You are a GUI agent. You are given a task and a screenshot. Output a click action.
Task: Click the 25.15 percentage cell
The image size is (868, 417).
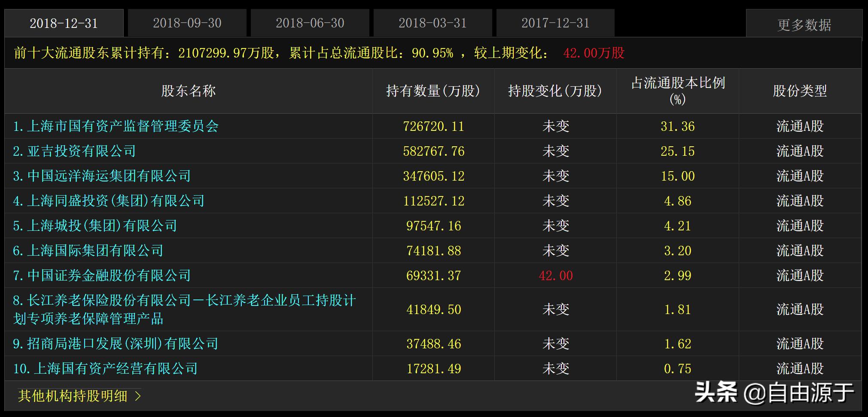(678, 151)
